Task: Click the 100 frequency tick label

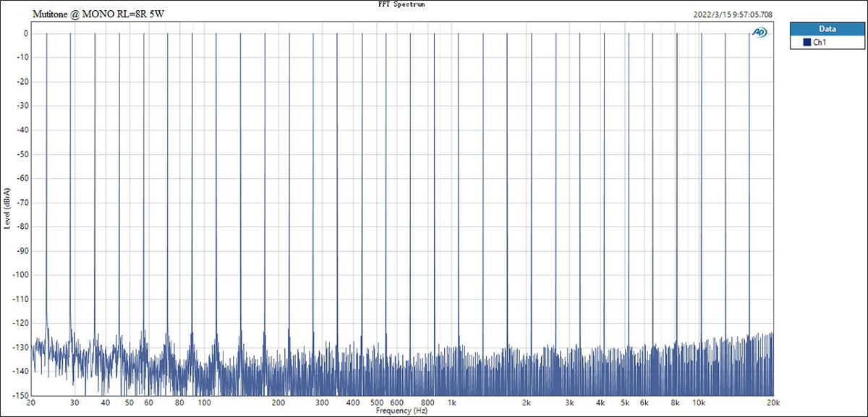Action: pos(204,403)
